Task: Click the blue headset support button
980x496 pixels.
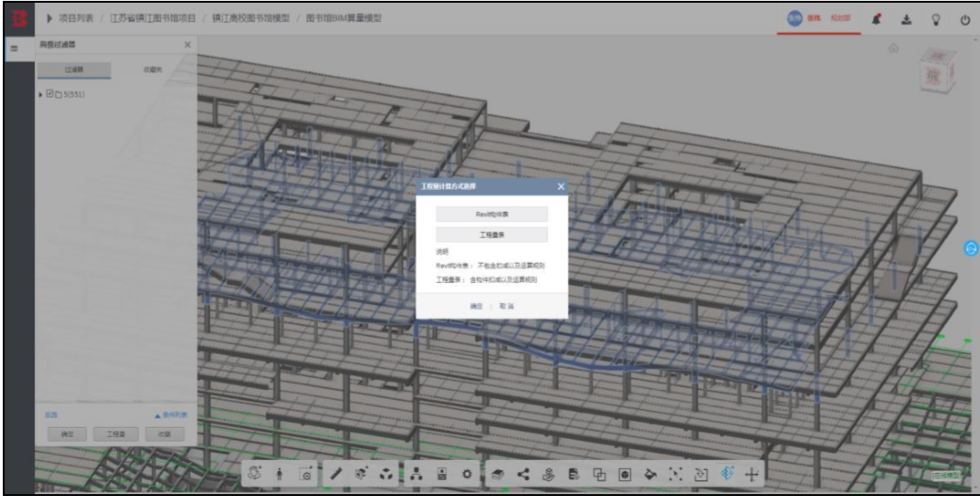Action: tap(971, 248)
